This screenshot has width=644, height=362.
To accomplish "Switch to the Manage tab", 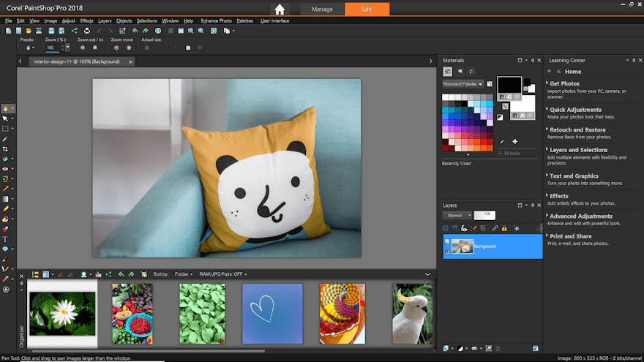I will (322, 10).
